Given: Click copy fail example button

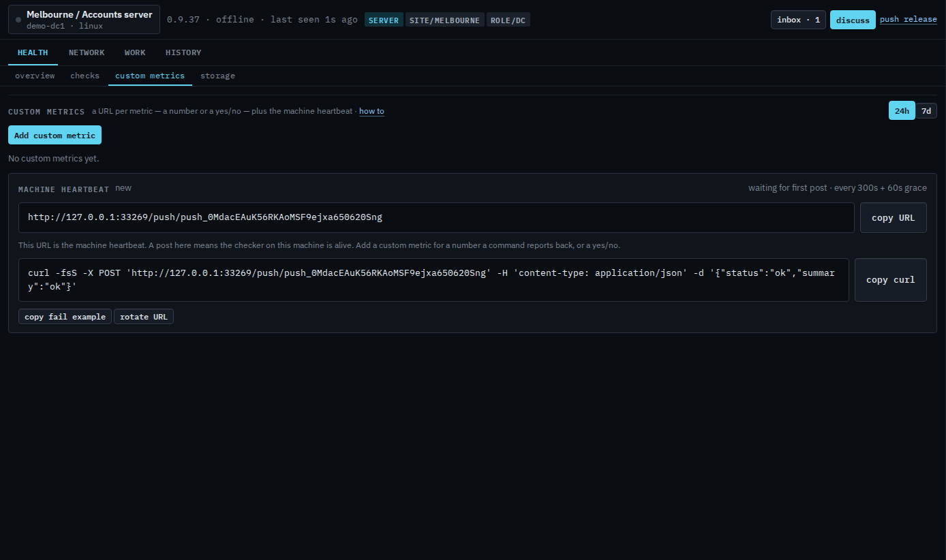Looking at the screenshot, I should [65, 317].
